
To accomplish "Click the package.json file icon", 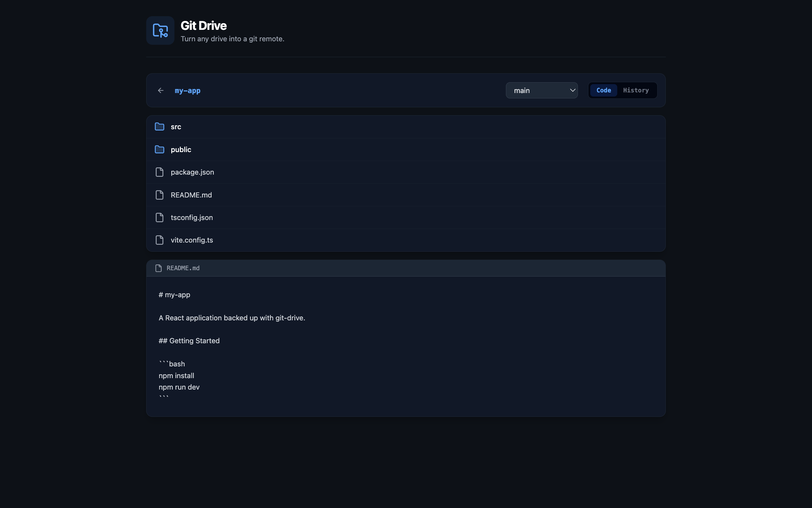I will pos(159,172).
